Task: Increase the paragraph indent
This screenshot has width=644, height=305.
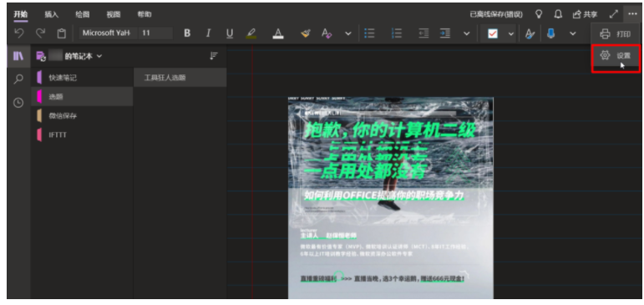Action: (x=445, y=33)
